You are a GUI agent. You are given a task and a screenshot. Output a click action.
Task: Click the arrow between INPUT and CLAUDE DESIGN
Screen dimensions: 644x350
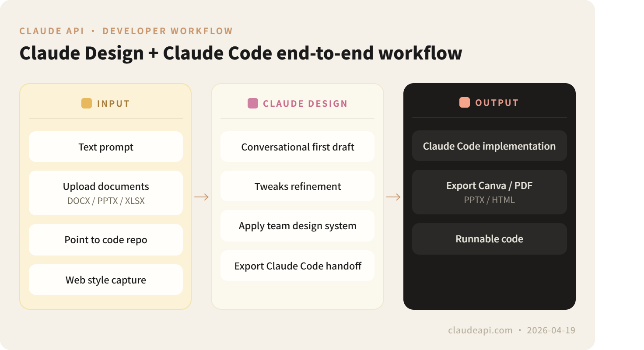201,197
